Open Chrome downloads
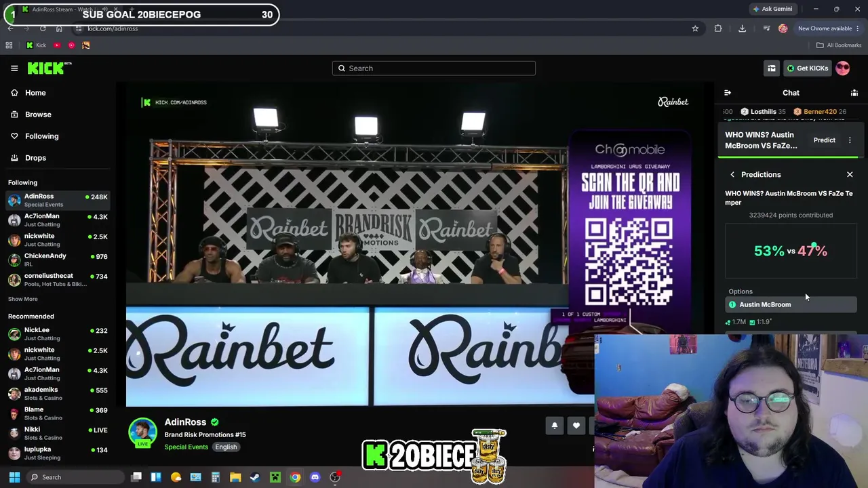868x488 pixels. [742, 28]
